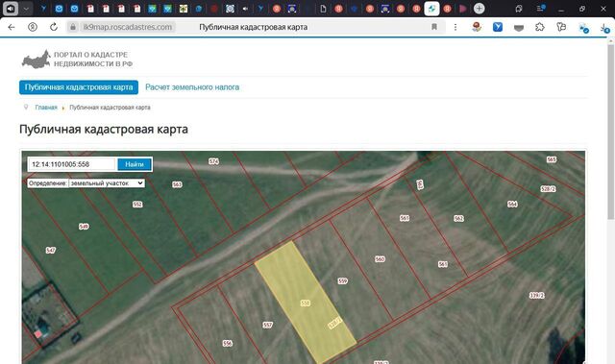The image size is (615, 364).
Task: Open the Yandex ID profile icon next to back arrow
Action: point(33,27)
